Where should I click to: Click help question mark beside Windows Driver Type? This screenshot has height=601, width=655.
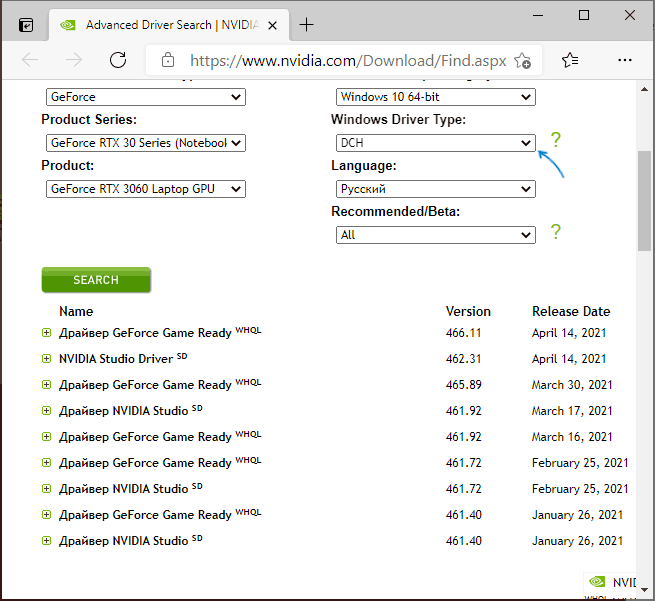click(556, 139)
